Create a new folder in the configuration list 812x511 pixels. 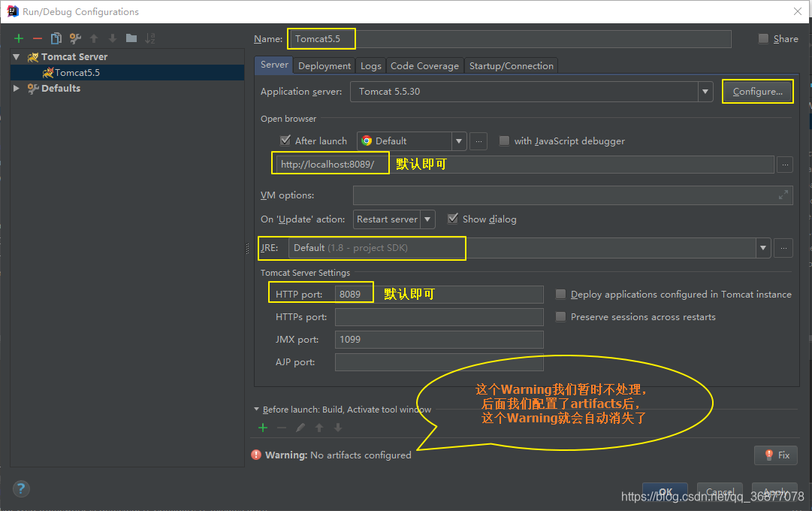click(x=131, y=38)
